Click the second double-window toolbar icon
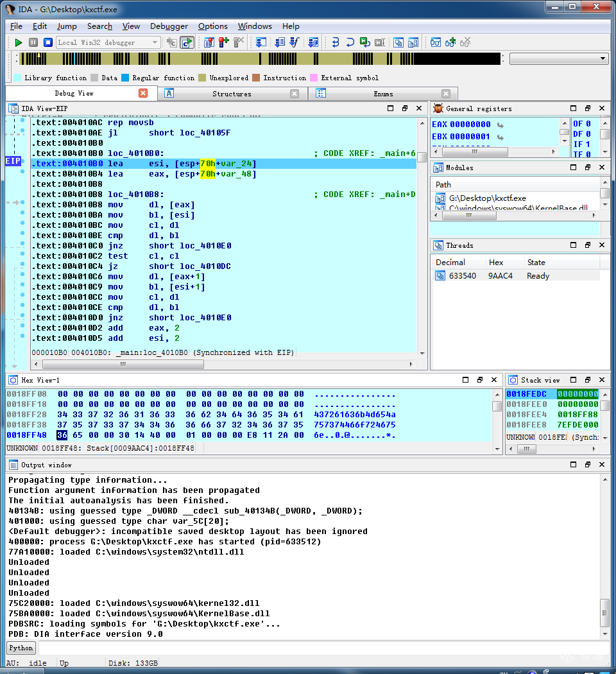The height and width of the screenshot is (674, 616). coord(413,42)
